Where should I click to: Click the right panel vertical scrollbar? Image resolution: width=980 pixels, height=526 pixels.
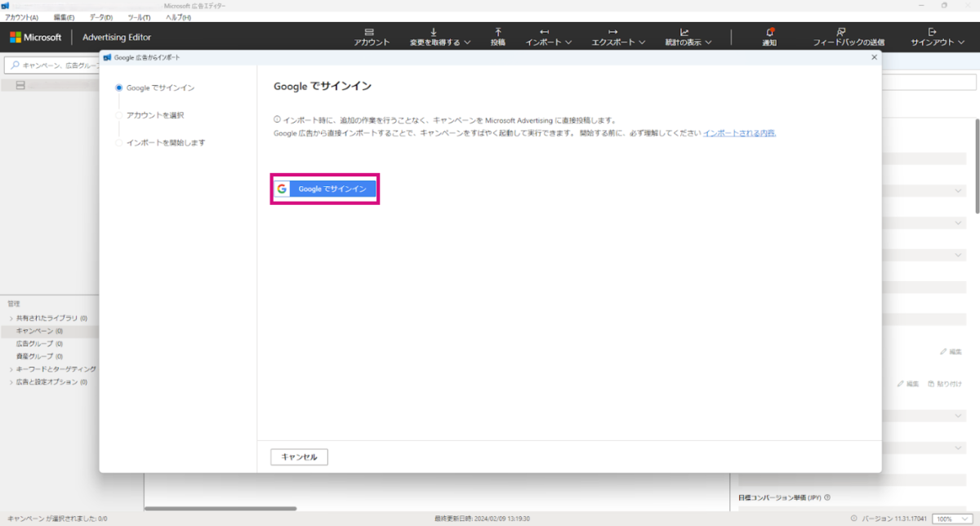[x=977, y=166]
